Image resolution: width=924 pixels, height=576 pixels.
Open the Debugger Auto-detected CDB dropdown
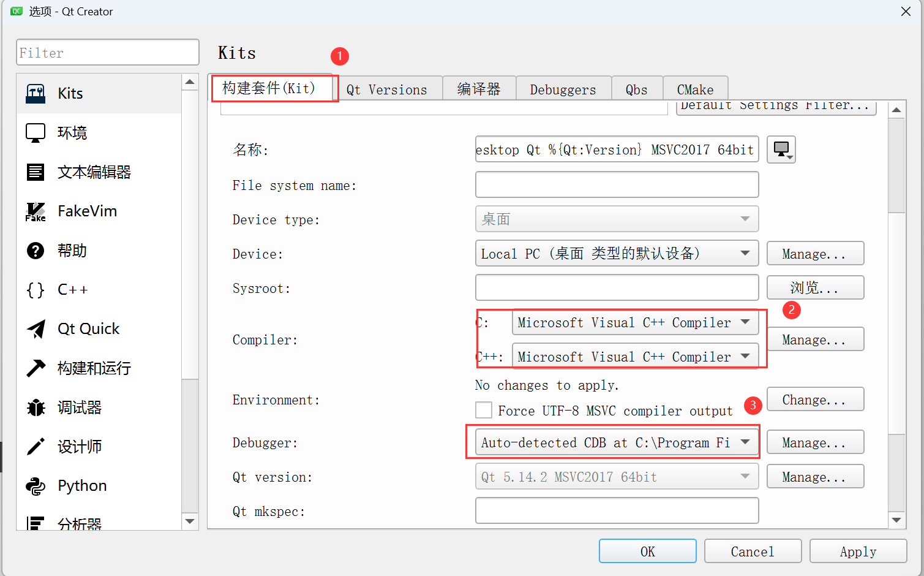(617, 442)
